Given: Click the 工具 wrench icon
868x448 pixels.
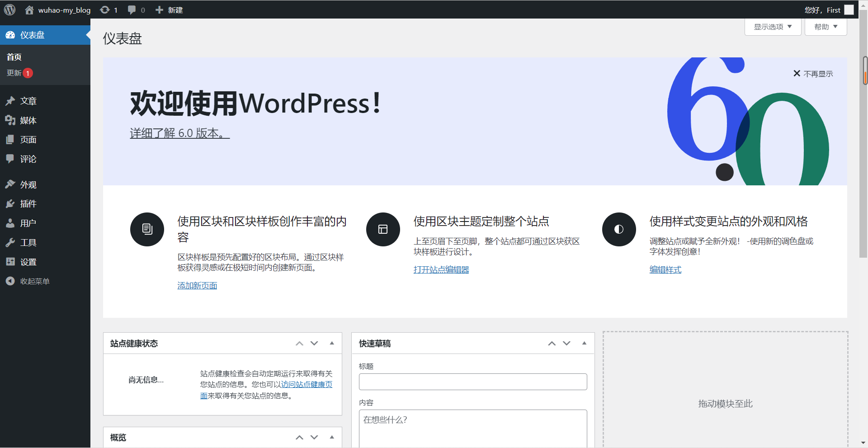Looking at the screenshot, I should click(10, 243).
